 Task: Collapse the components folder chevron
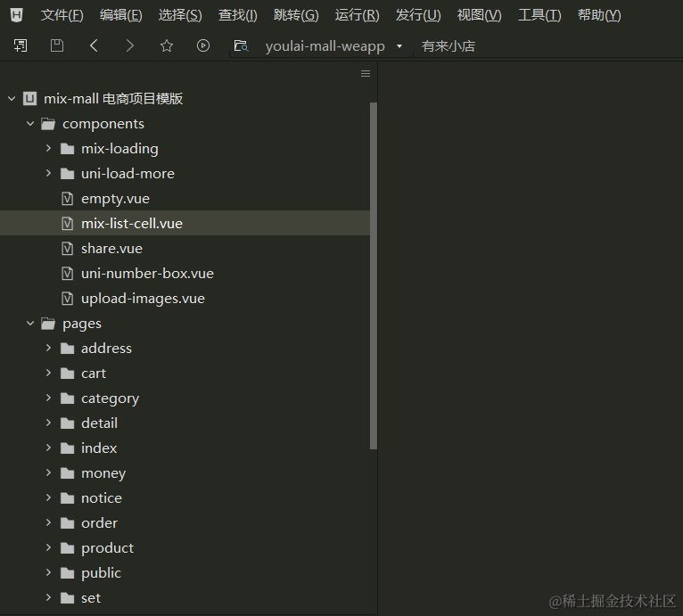pyautogui.click(x=30, y=124)
